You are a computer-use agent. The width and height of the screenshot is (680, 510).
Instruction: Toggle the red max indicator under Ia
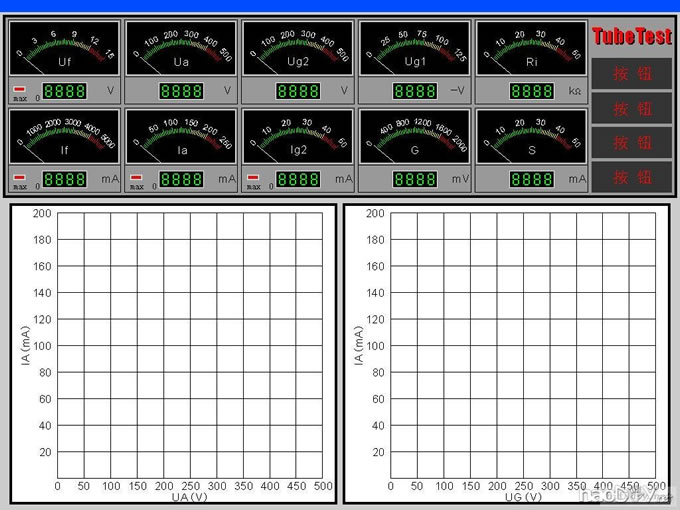coord(136,178)
